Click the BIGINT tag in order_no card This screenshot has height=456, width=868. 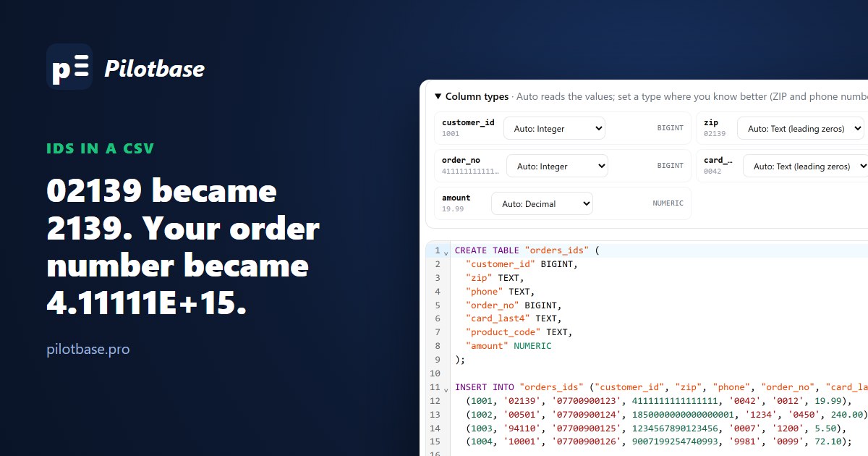[x=670, y=166]
